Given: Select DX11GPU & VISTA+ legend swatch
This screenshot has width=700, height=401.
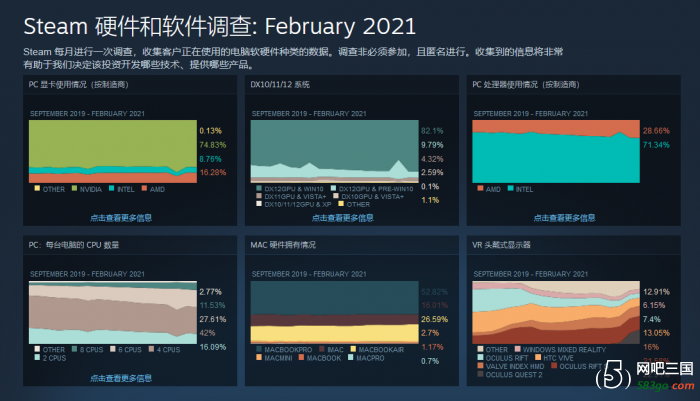Looking at the screenshot, I should coord(259,196).
